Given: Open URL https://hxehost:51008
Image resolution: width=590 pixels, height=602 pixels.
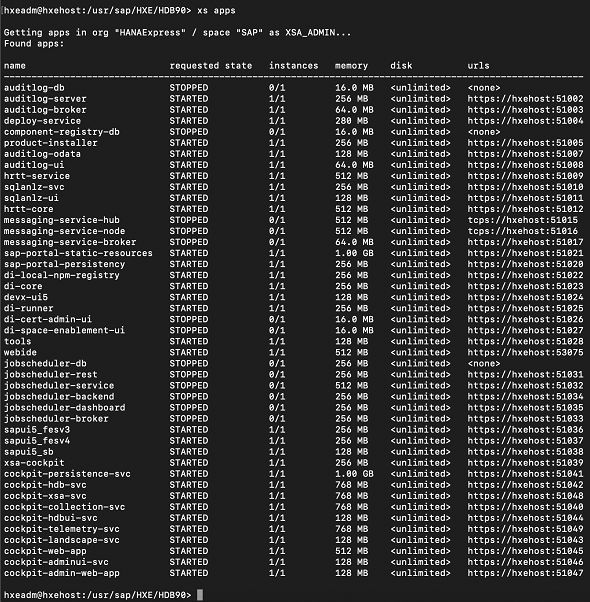Looking at the screenshot, I should 525,165.
